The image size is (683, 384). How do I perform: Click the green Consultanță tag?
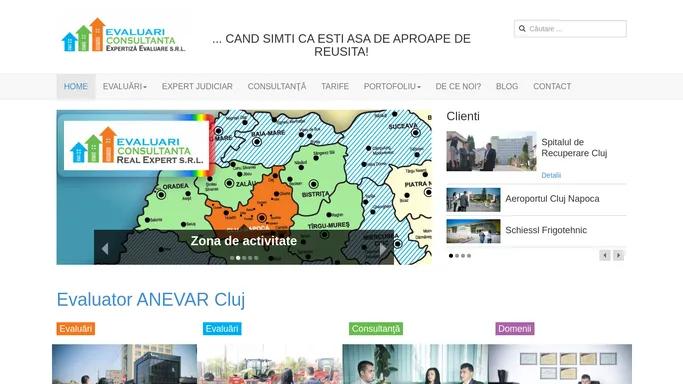[376, 329]
